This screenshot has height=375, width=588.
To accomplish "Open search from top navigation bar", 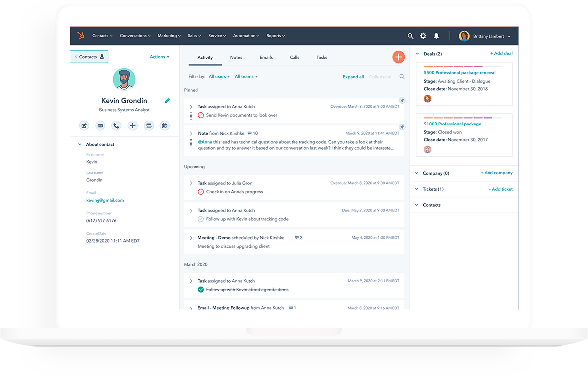I will 410,36.
